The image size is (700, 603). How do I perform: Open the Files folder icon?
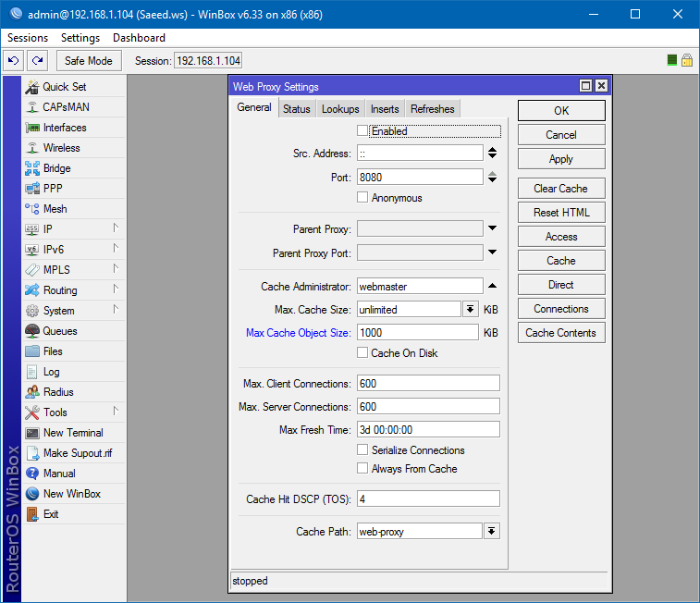coord(32,351)
